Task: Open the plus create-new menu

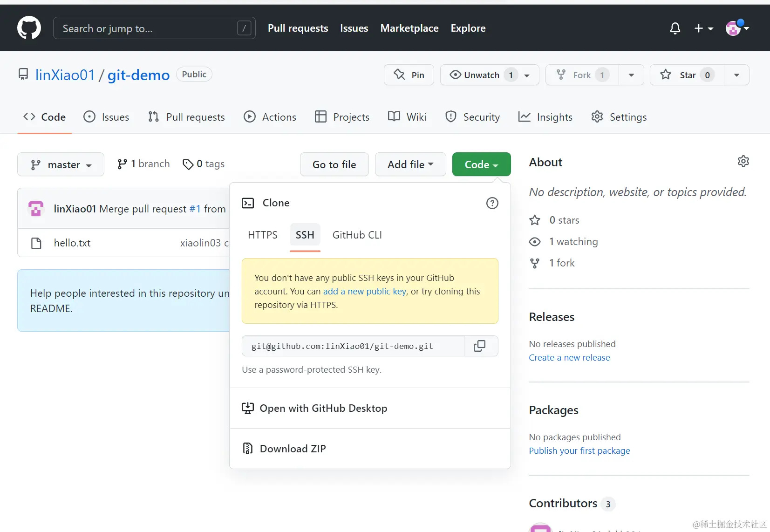Action: tap(703, 28)
